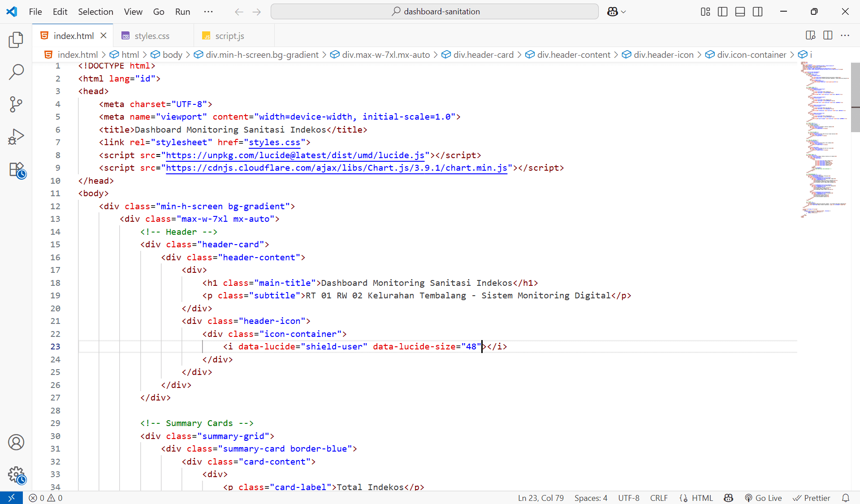Open div.min-h-screen.bg-gradient breadcrumb

(256, 55)
